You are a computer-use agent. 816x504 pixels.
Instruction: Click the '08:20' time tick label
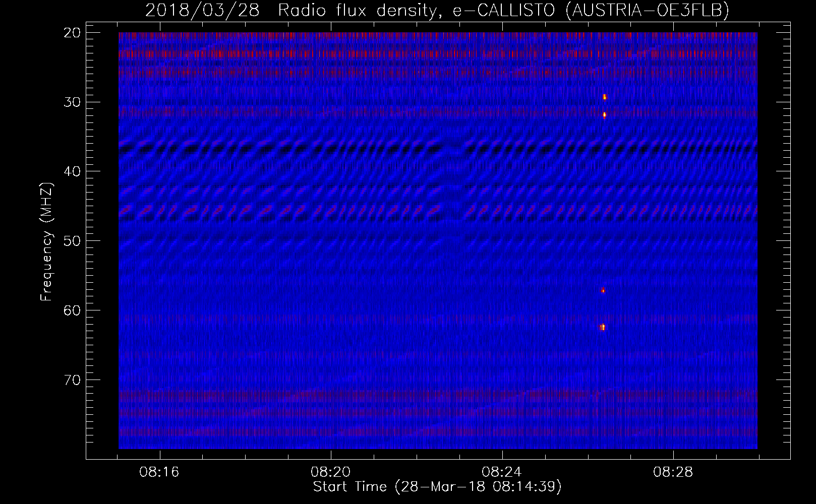(331, 472)
